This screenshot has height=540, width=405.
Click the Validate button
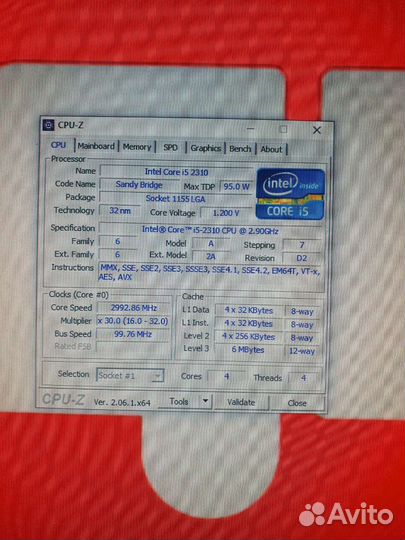(x=241, y=402)
